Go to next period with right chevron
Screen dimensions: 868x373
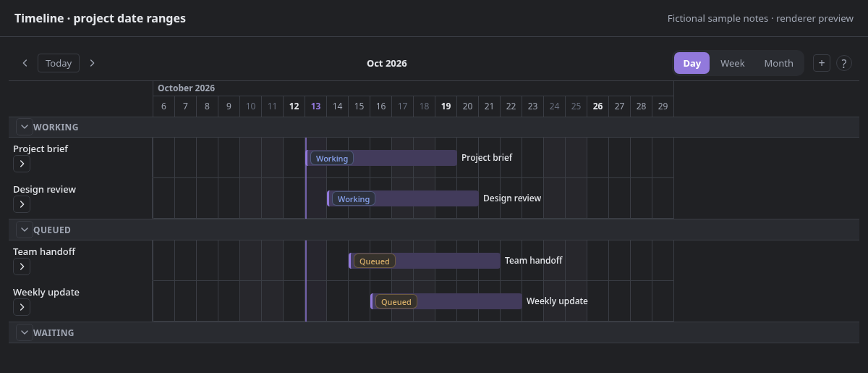(92, 63)
